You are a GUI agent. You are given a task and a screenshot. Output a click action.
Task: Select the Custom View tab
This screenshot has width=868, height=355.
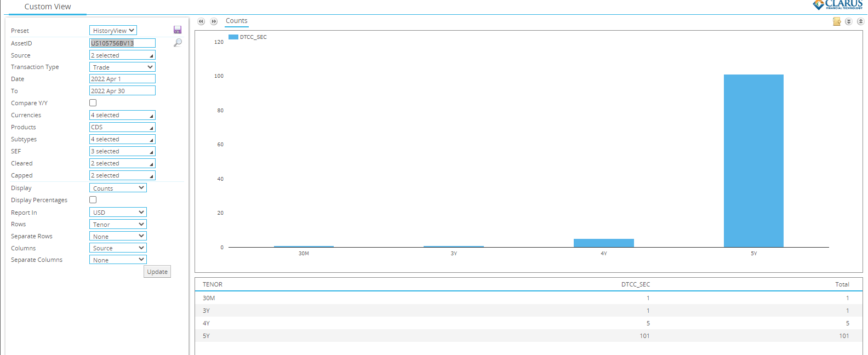(48, 7)
